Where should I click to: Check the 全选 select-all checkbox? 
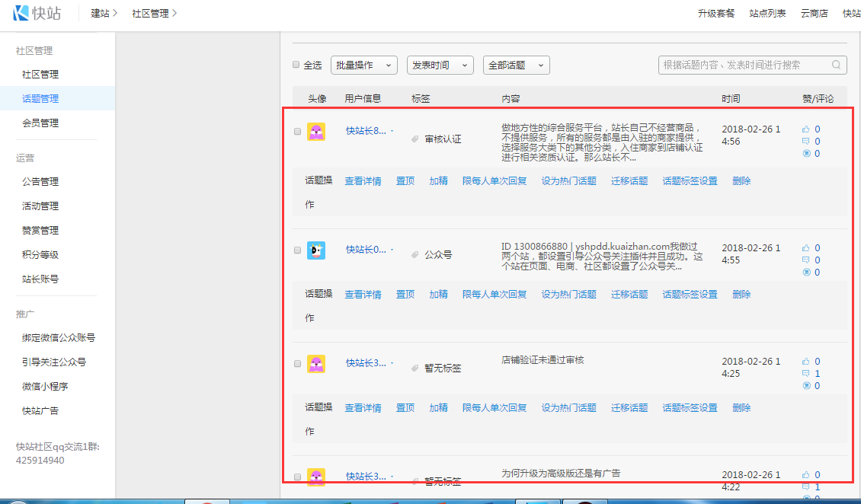pyautogui.click(x=296, y=65)
